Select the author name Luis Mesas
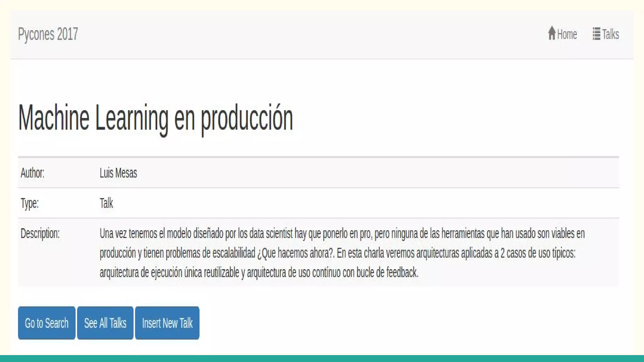This screenshot has height=362, width=644. point(118,173)
